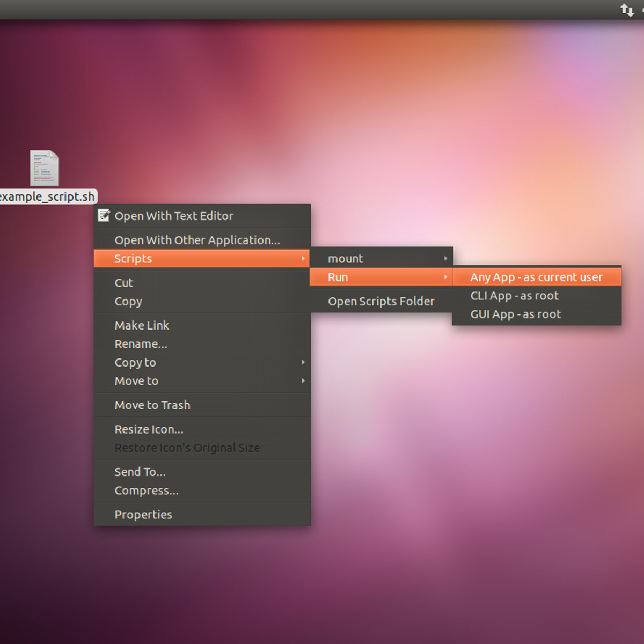Viewport: 644px width, 644px height.
Task: Select Compress from context menu
Action: (x=147, y=491)
